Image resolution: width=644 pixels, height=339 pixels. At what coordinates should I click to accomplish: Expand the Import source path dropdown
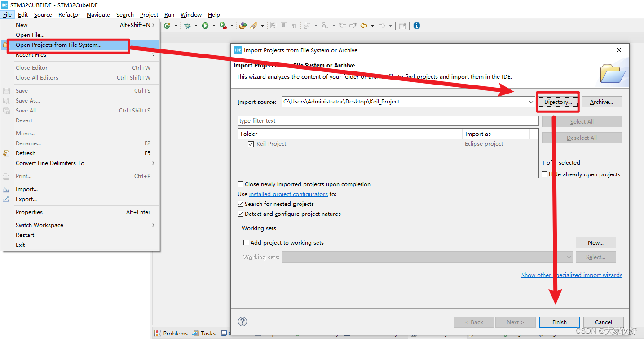(x=531, y=102)
